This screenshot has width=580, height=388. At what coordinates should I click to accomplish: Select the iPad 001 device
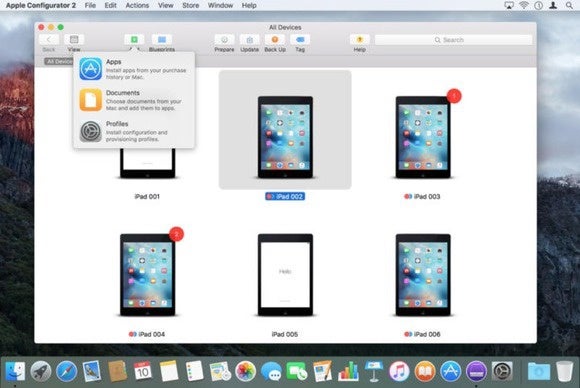click(147, 163)
